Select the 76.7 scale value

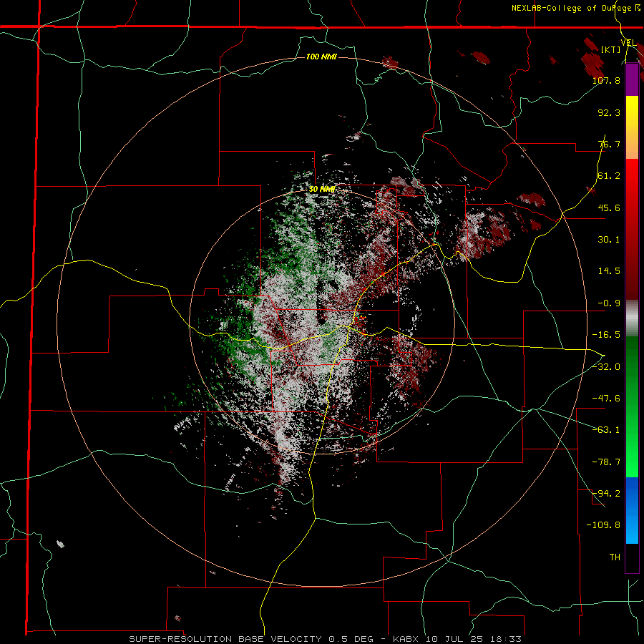pos(609,144)
